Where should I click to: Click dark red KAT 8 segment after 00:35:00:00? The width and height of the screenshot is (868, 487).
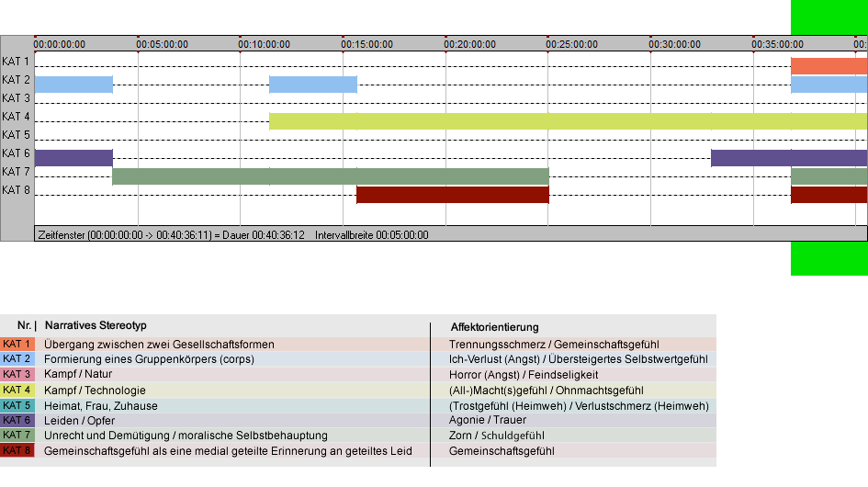pos(829,195)
